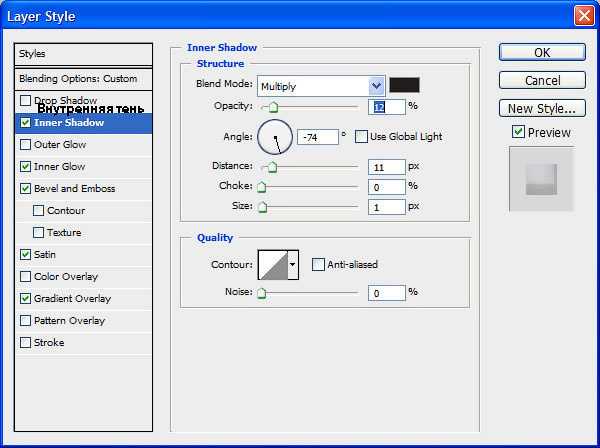The width and height of the screenshot is (600, 448).
Task: Enable the Contour sub-option checkbox
Action: 38,210
